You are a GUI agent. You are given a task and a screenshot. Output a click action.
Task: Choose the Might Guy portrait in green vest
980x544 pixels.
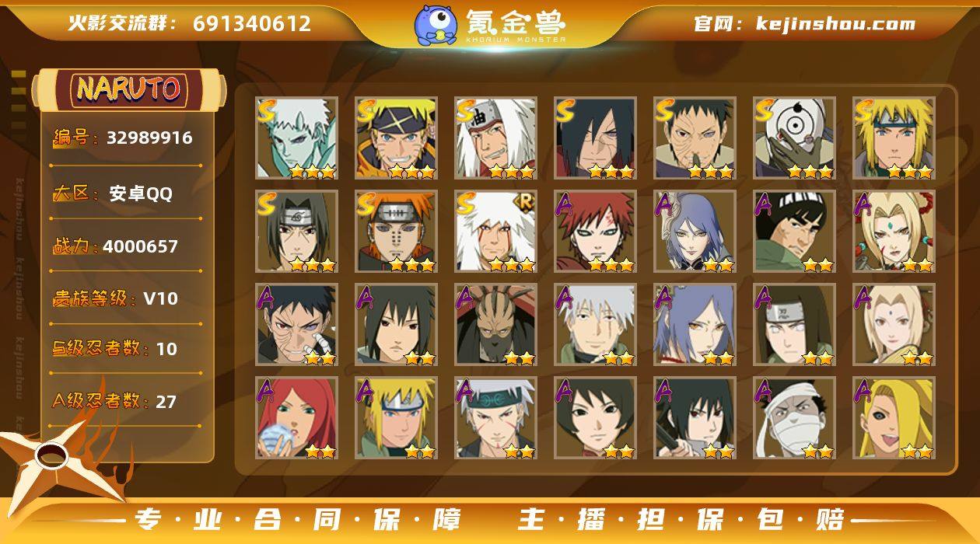pyautogui.click(x=794, y=232)
